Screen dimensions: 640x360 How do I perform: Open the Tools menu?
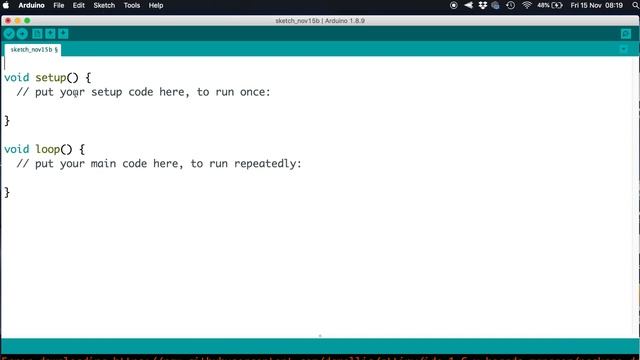click(x=132, y=5)
